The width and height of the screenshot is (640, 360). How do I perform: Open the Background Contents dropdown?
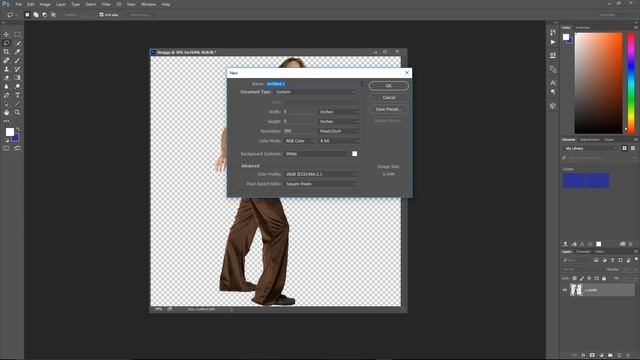click(x=317, y=154)
